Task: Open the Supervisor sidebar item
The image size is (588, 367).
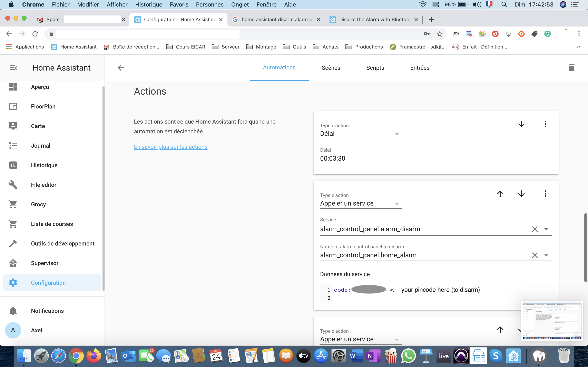Action: coord(45,263)
